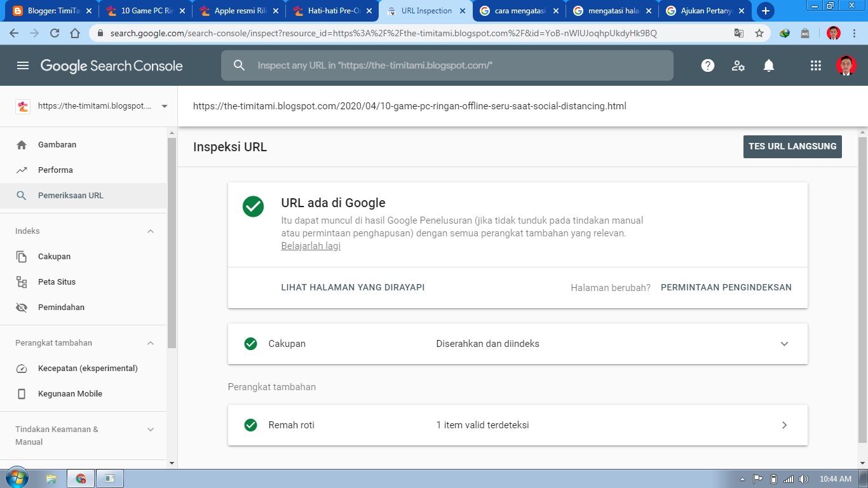Collapse the Indeks section
The width and height of the screenshot is (868, 488).
click(151, 231)
